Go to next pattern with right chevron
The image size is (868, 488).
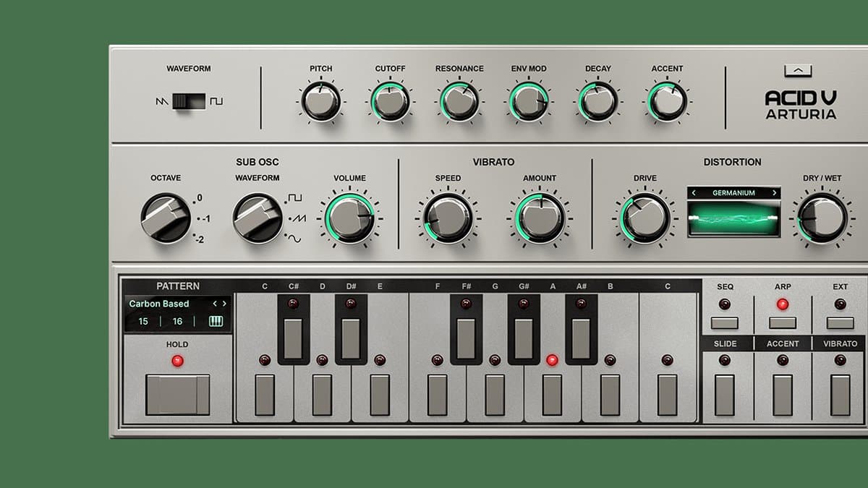tap(224, 304)
